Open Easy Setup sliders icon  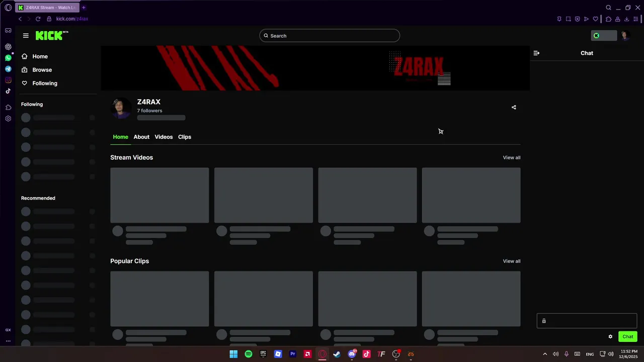point(636,19)
